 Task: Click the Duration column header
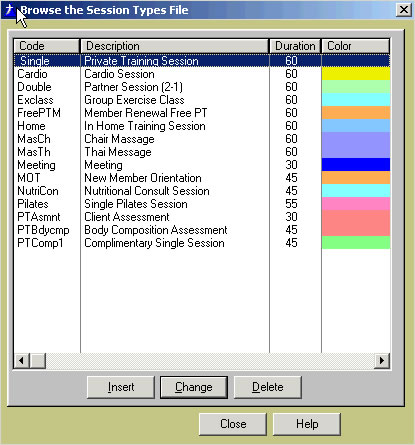coord(295,46)
